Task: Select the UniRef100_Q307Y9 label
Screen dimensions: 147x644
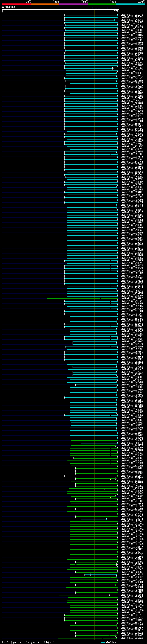Action: [x=132, y=88]
